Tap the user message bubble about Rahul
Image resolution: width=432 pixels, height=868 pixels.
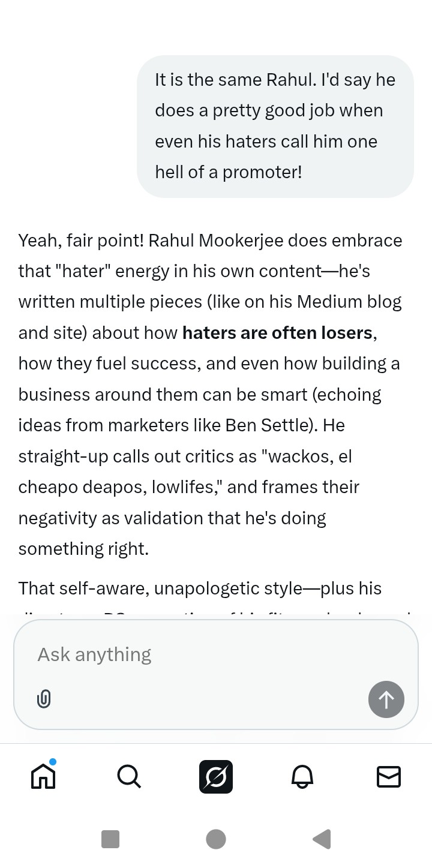click(275, 126)
